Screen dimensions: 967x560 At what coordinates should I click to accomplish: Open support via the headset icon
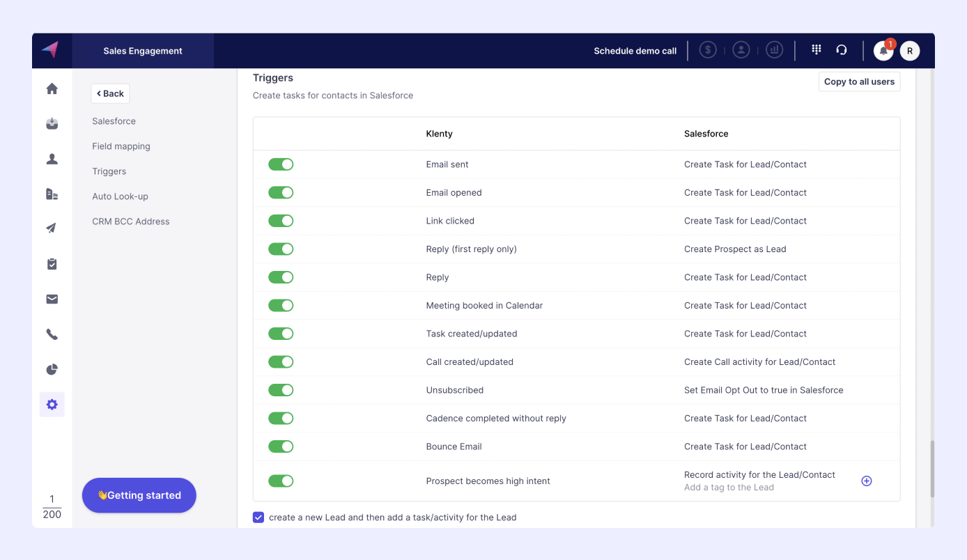[x=842, y=49]
